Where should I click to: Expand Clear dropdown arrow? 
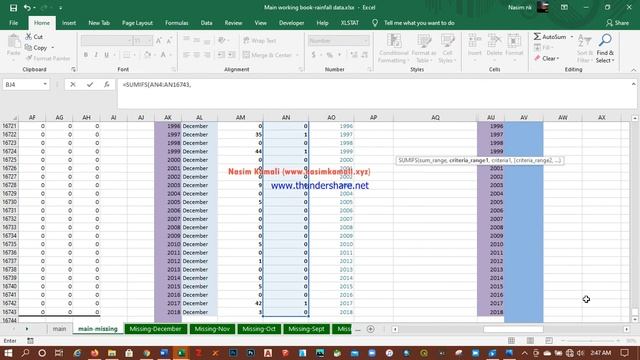558,58
